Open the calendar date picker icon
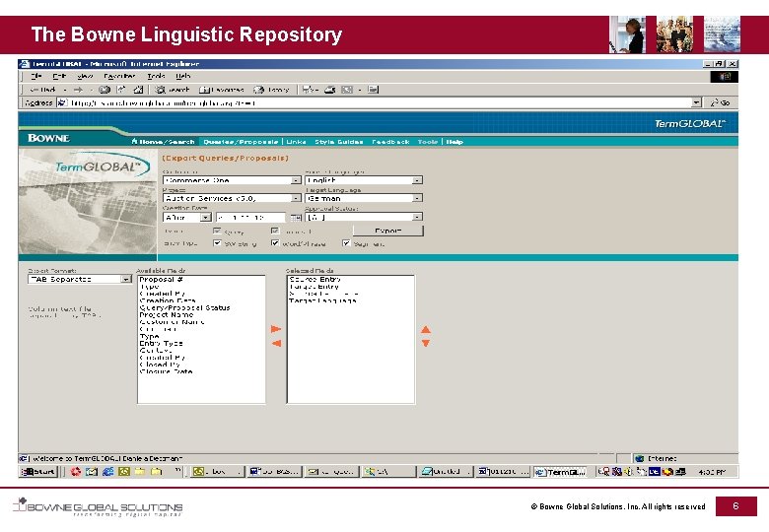The height and width of the screenshot is (532, 769). [295, 218]
